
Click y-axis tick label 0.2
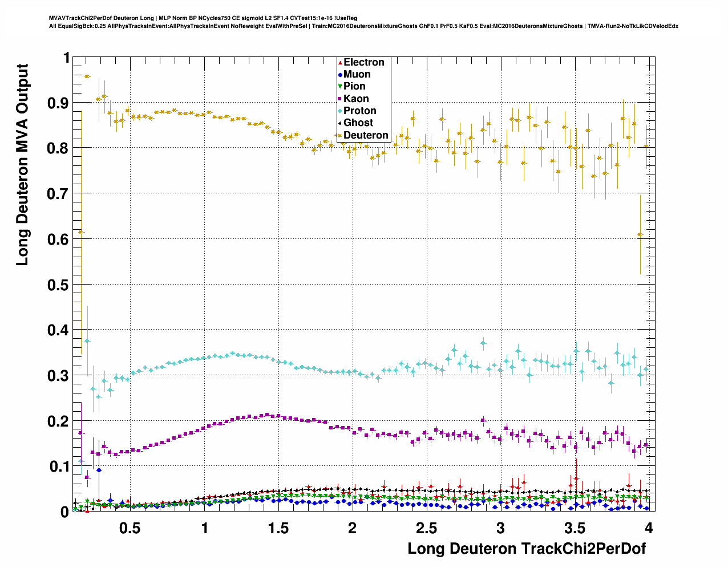(57, 421)
